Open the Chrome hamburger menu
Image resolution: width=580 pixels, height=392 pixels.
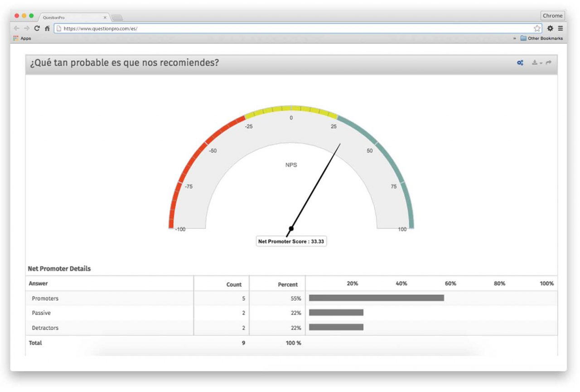(561, 28)
